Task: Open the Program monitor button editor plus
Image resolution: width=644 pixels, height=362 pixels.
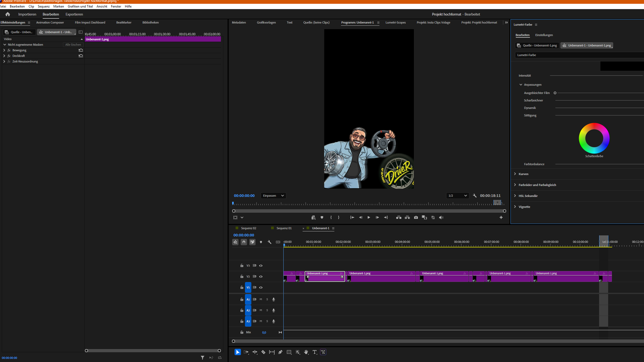Action: point(501,218)
